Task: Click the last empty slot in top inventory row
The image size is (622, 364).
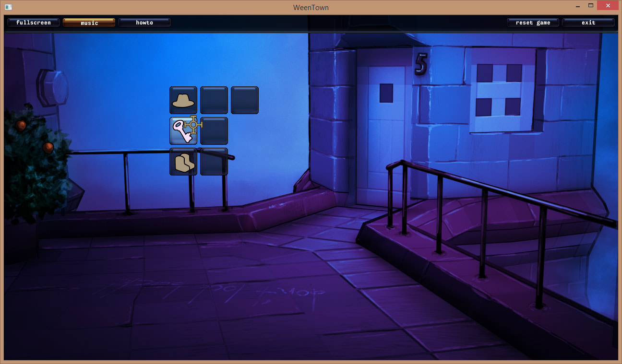Action: point(244,100)
